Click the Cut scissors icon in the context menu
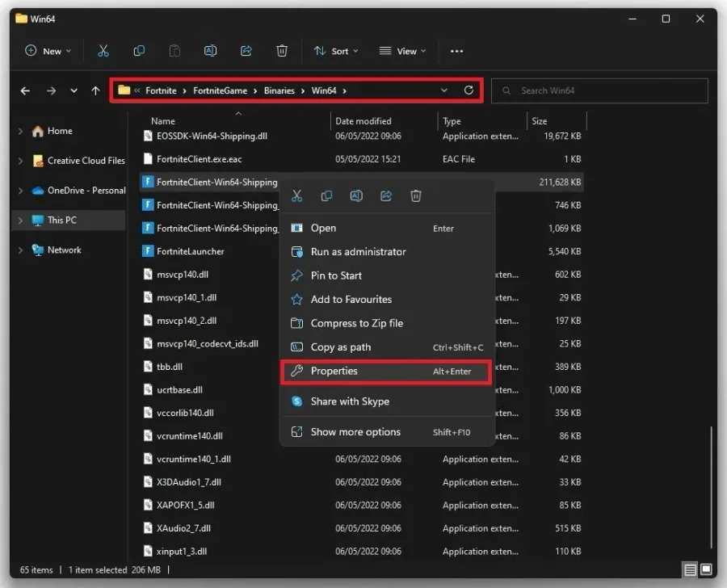Image resolution: width=727 pixels, height=588 pixels. pos(296,195)
